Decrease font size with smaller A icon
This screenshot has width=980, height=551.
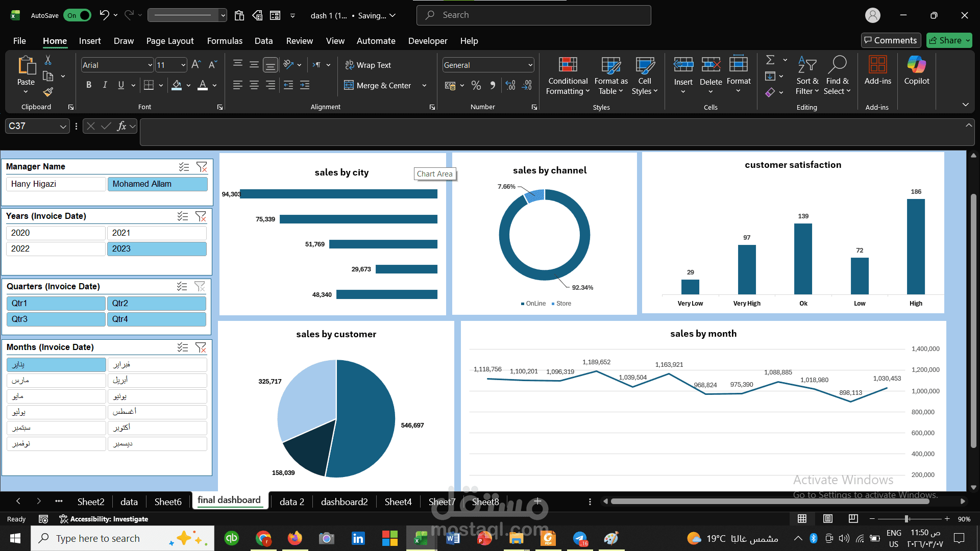point(213,65)
